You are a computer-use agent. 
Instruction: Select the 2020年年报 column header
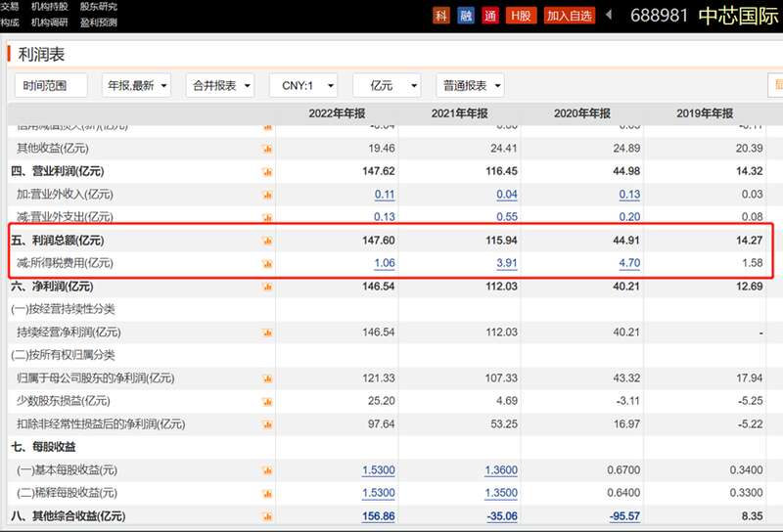582,113
